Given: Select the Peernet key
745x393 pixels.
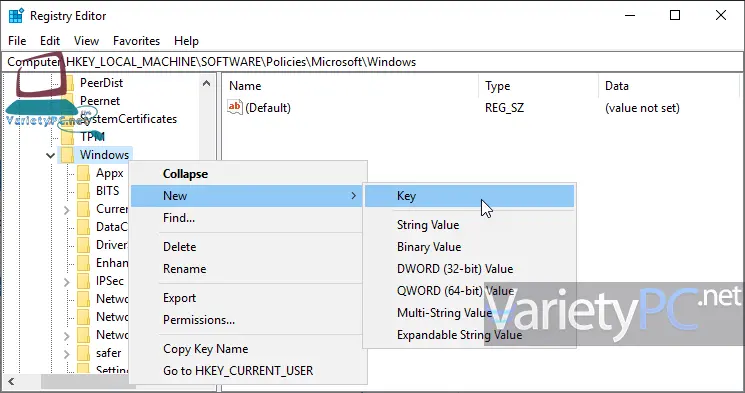Looking at the screenshot, I should pyautogui.click(x=100, y=101).
